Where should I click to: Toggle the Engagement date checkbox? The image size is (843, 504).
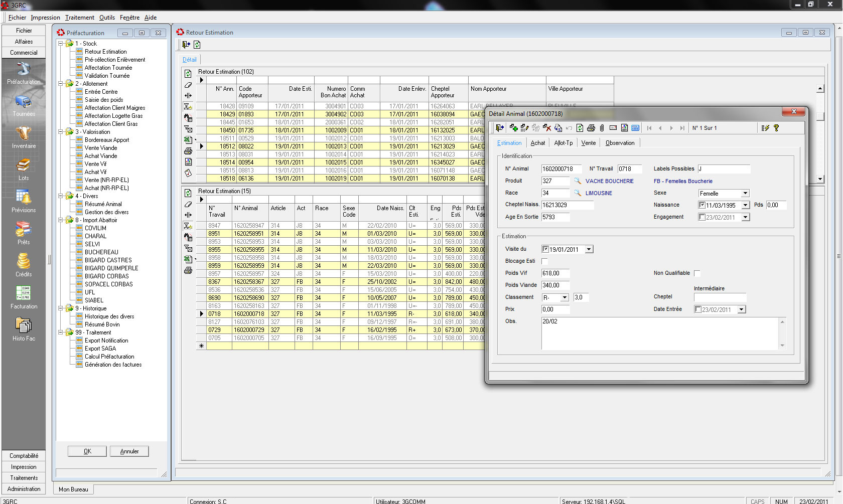[x=702, y=217]
